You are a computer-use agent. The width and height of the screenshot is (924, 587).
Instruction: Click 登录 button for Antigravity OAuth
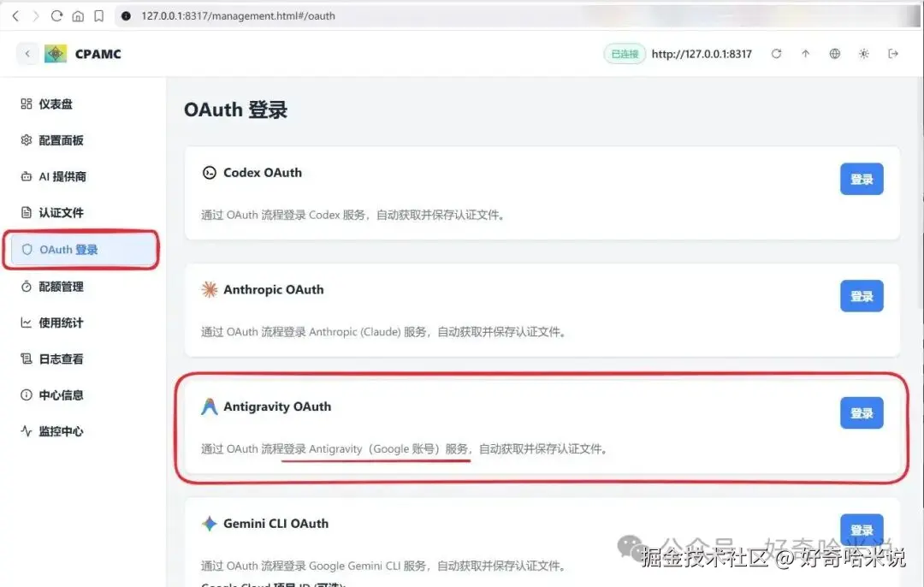pyautogui.click(x=862, y=413)
